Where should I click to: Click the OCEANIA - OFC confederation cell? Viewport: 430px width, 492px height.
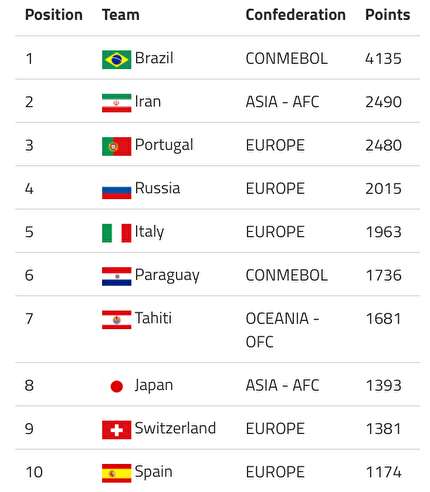[282, 330]
